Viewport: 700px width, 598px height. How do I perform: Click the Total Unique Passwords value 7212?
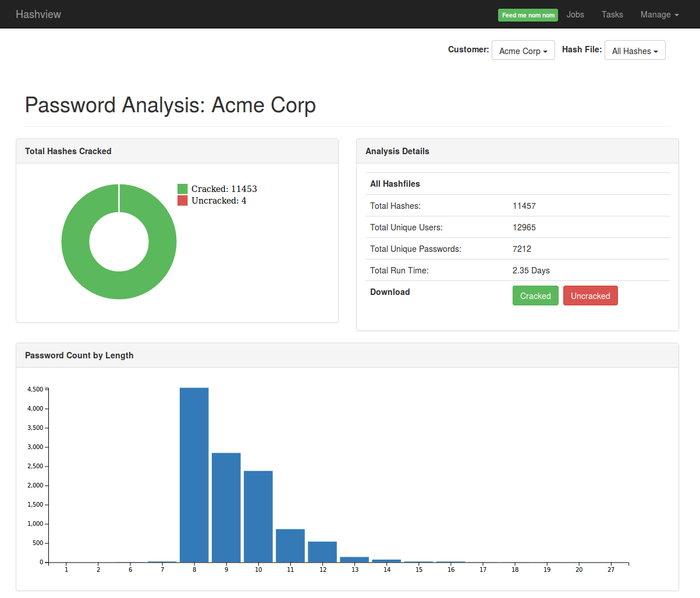click(x=521, y=249)
